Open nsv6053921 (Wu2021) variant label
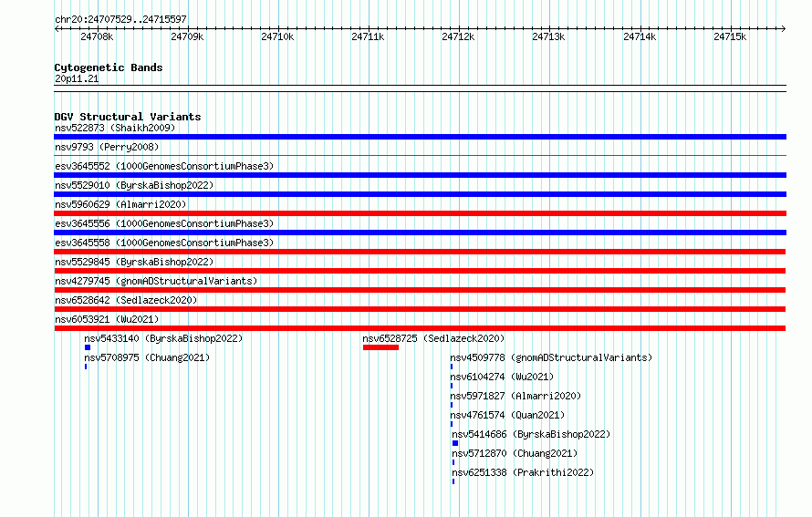Screen dimensions: 812x517 [107, 319]
